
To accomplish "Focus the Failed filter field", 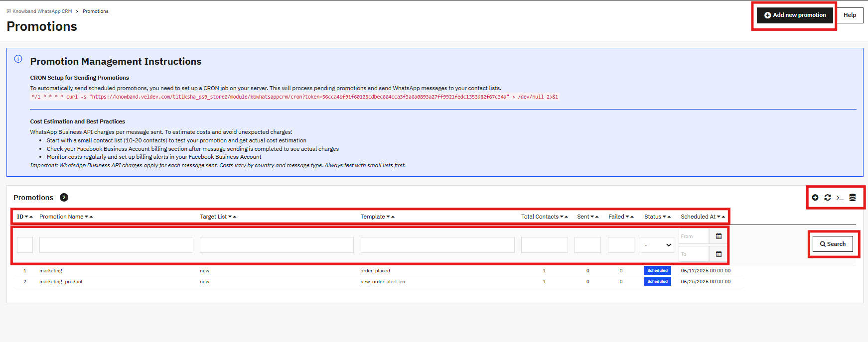I will (x=621, y=245).
